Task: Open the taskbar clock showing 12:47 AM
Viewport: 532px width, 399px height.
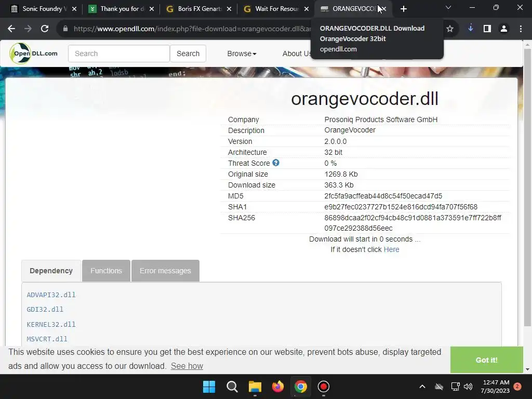Action: (x=495, y=387)
